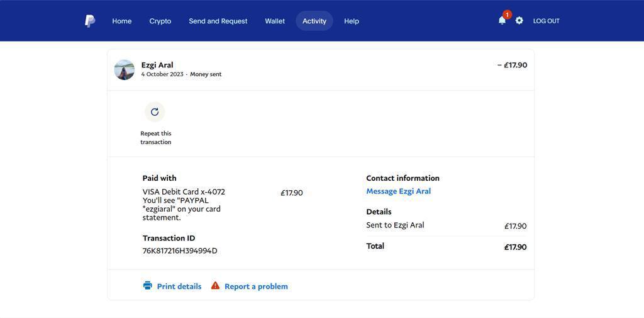644x318 pixels.
Task: Click the transaction ID 76K817216H394994D
Action: pos(180,251)
